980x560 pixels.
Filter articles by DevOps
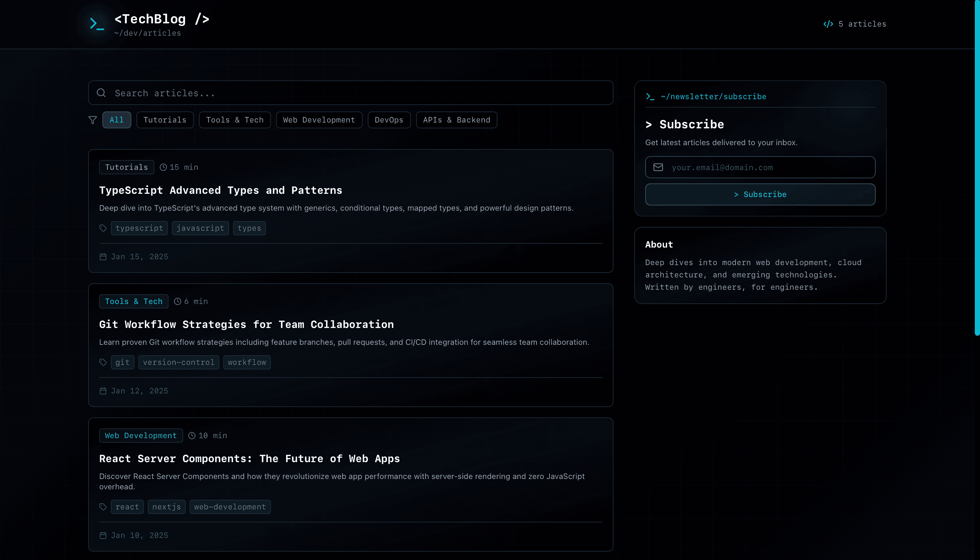pyautogui.click(x=389, y=120)
